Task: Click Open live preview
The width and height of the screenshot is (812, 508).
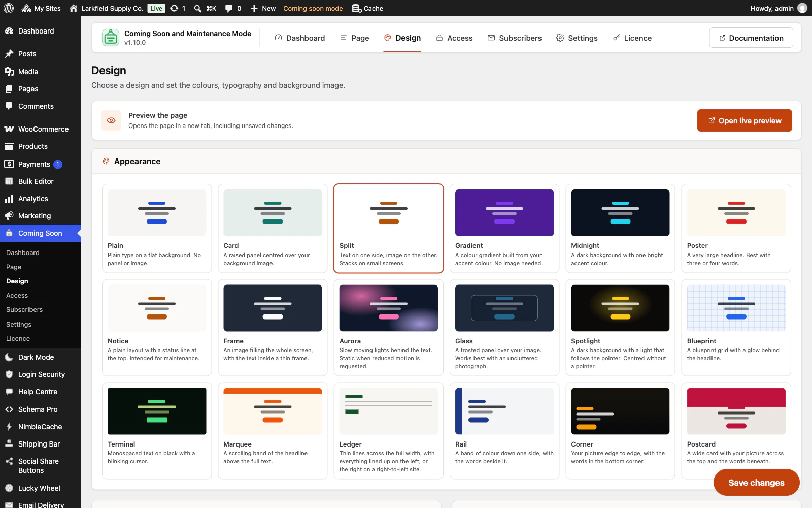Action: [745, 120]
